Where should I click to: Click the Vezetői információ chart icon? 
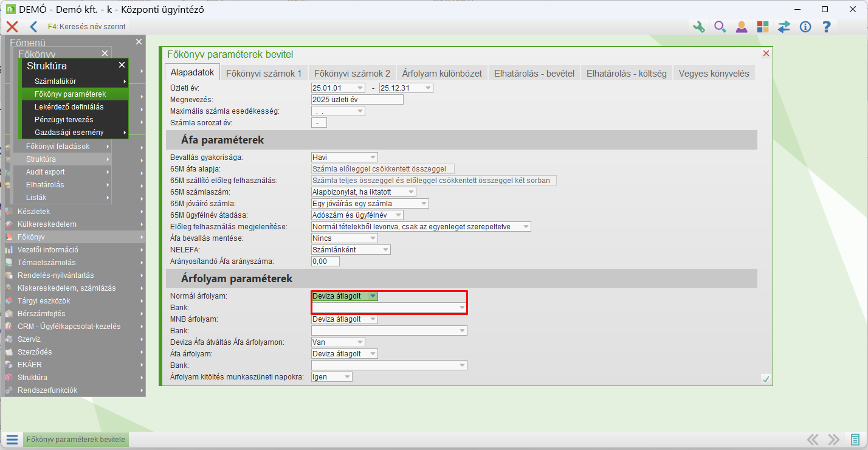(x=9, y=250)
